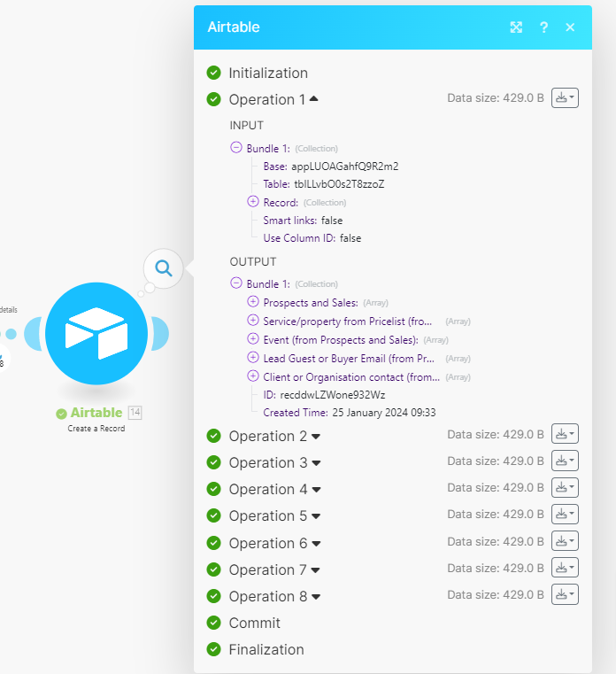
Task: Click the Airtable module circle icon
Action: 96,334
